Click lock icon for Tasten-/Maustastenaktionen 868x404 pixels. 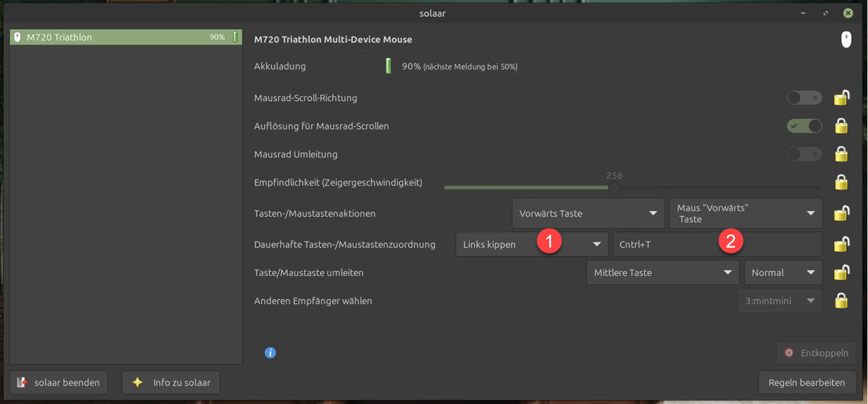(x=841, y=213)
